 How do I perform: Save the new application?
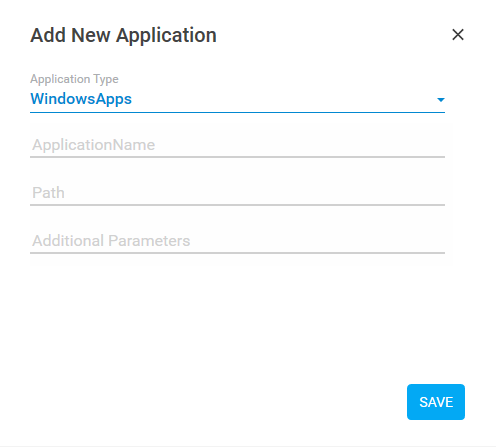(x=436, y=402)
